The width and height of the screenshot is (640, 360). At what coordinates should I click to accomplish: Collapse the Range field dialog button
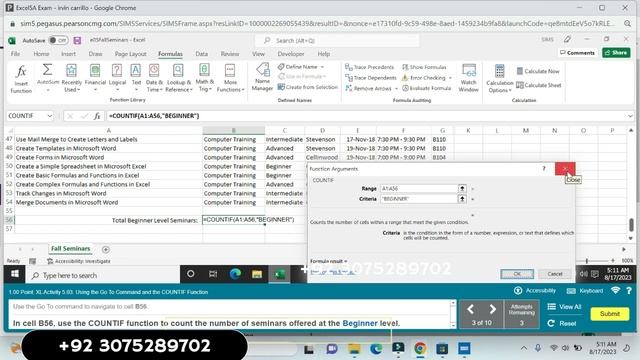[x=462, y=189]
